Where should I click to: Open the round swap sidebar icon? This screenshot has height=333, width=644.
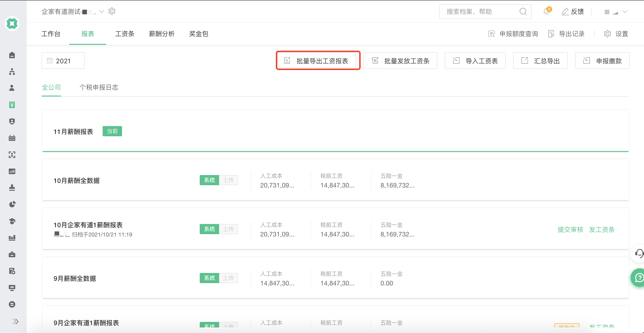[12, 304]
